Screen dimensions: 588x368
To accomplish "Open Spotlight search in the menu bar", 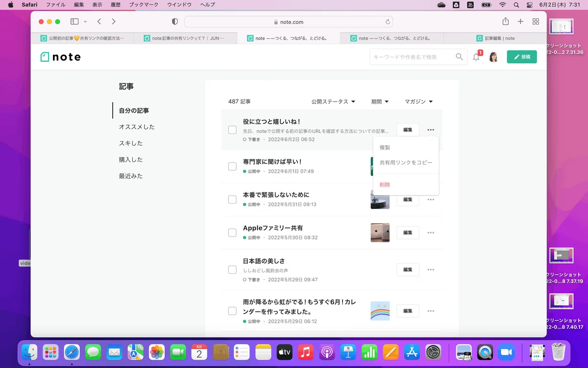I will [x=516, y=4].
